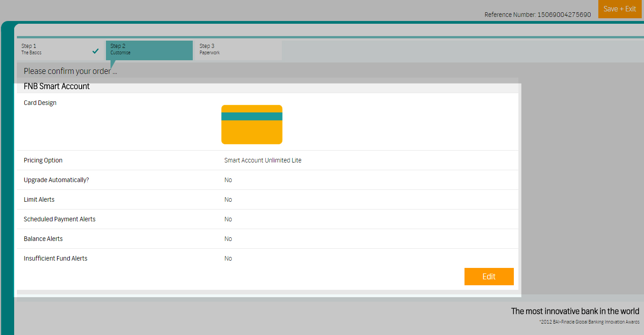This screenshot has width=644, height=335.
Task: Select Step 2 Customise tab
Action: pyautogui.click(x=149, y=49)
